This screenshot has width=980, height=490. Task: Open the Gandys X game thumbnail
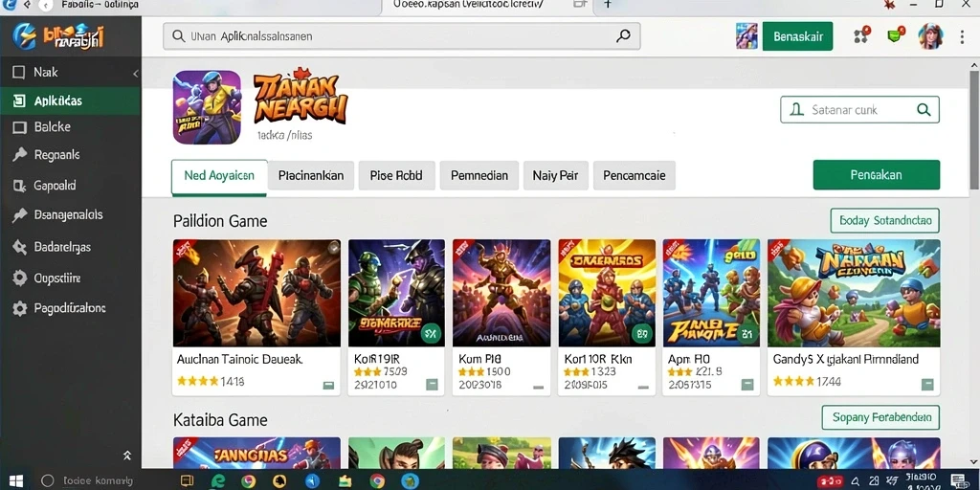pos(854,293)
